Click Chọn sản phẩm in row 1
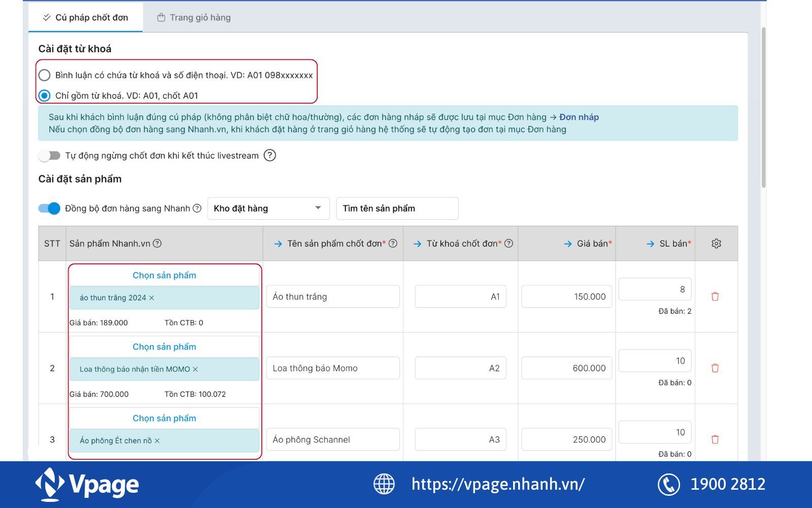This screenshot has width=812, height=508. pyautogui.click(x=164, y=275)
